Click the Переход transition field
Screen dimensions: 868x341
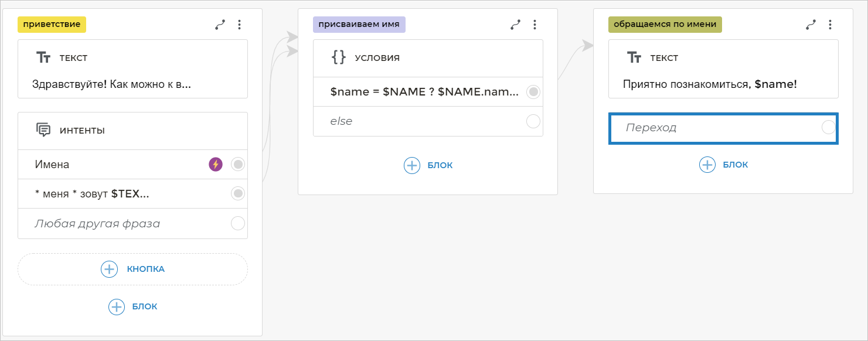click(715, 128)
